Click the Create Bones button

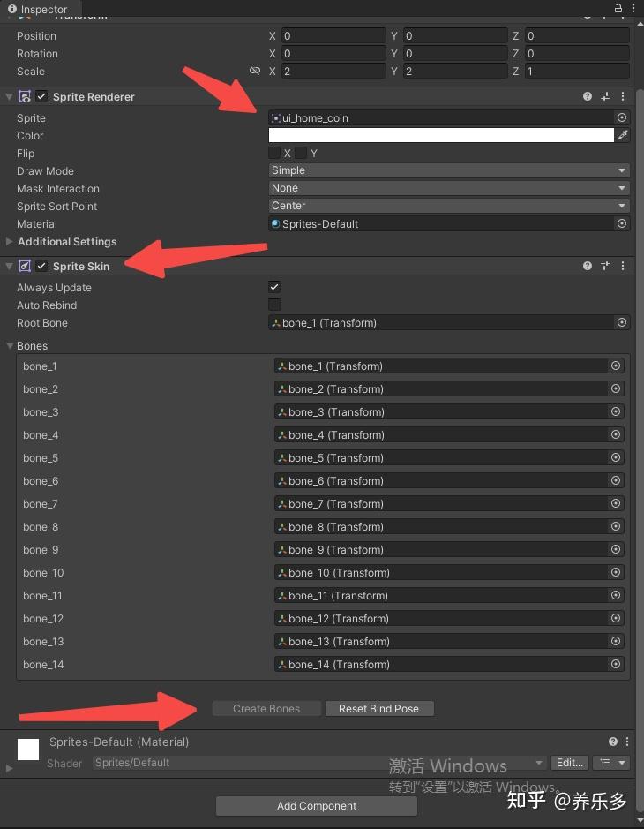(266, 708)
